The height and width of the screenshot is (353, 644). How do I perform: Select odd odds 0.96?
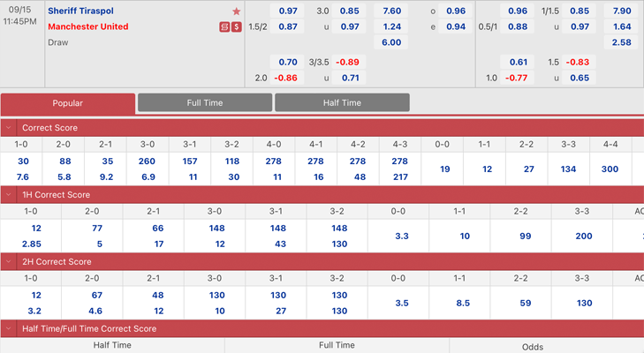pos(456,11)
